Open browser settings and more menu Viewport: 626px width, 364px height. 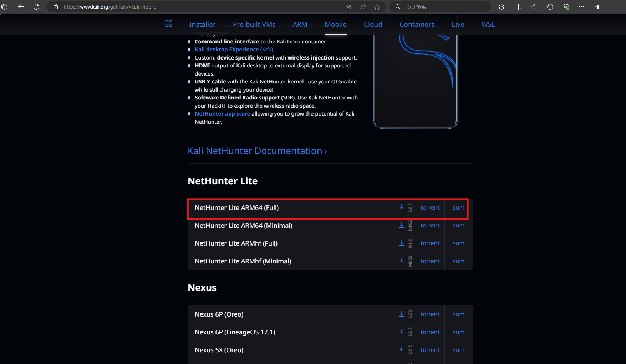point(581,7)
